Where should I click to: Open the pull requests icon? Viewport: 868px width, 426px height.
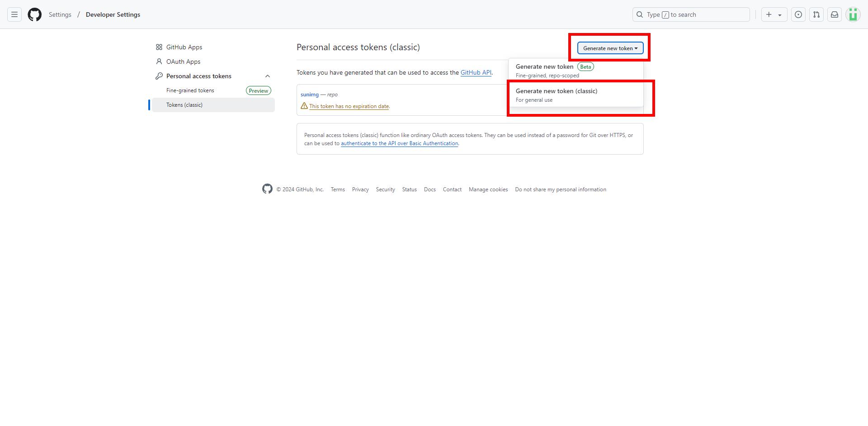[816, 14]
